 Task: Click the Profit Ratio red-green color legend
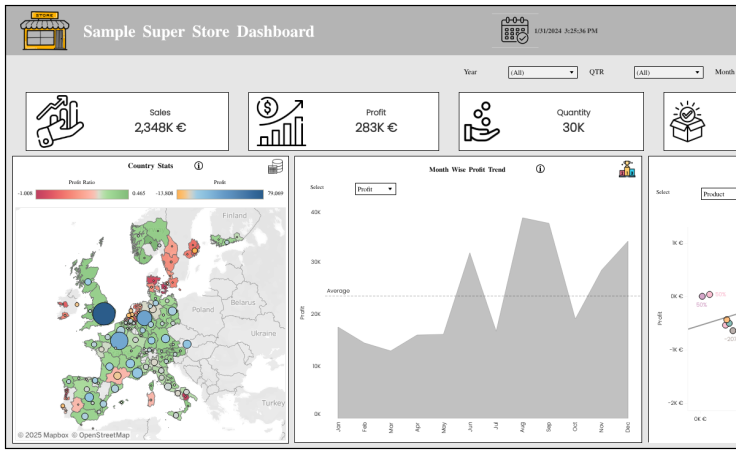81,194
